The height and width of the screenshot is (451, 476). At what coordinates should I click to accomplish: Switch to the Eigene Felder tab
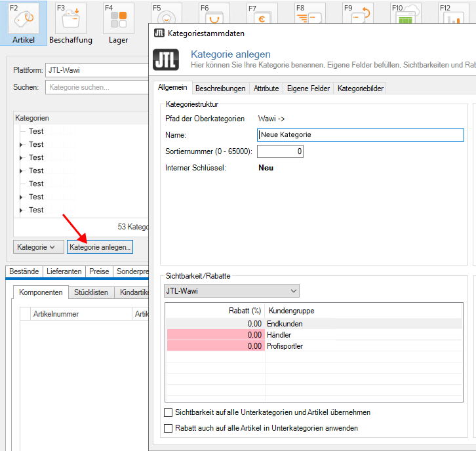(308, 88)
